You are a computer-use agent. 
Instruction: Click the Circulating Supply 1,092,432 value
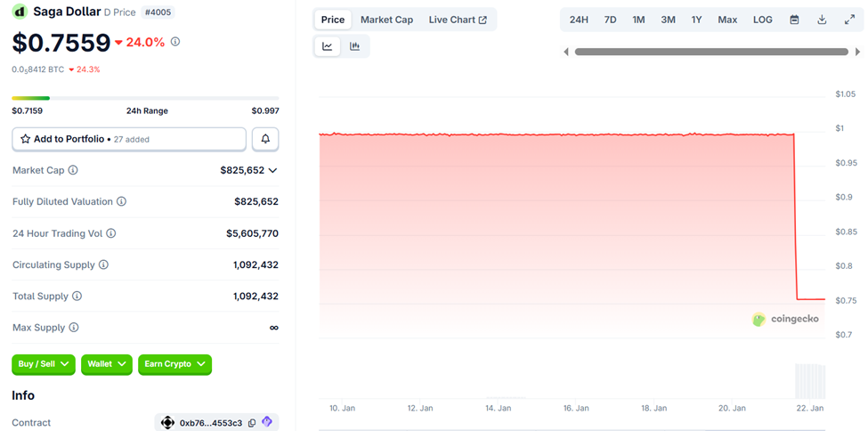pos(256,264)
